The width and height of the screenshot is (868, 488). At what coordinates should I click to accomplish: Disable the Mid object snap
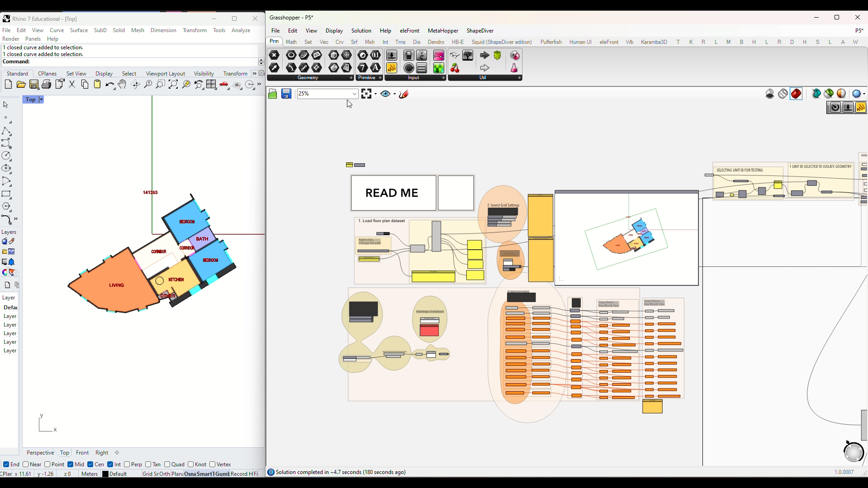coord(71,464)
